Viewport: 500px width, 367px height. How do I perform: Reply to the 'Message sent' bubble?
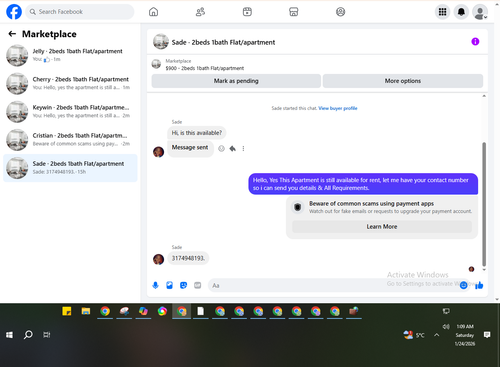click(233, 148)
